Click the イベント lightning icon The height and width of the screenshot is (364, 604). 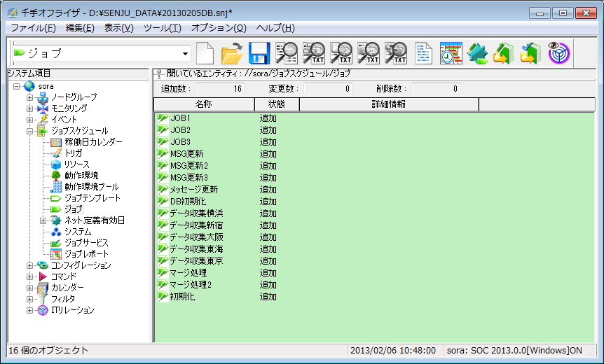(42, 120)
